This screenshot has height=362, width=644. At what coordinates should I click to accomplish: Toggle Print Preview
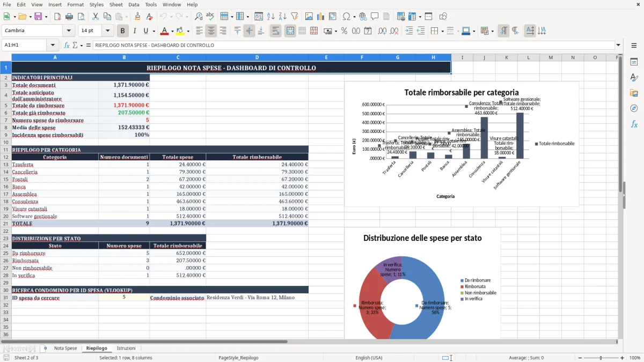click(x=82, y=17)
